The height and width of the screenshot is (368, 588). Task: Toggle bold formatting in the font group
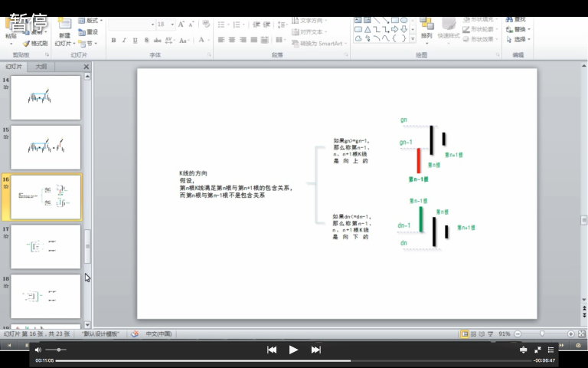(x=113, y=41)
